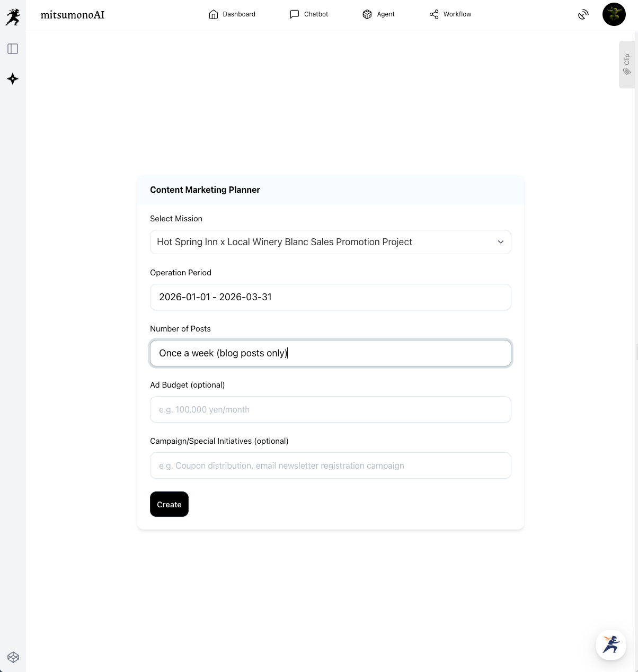Toggle the sidebar panel icon
Viewport: 638px width, 672px height.
click(13, 49)
